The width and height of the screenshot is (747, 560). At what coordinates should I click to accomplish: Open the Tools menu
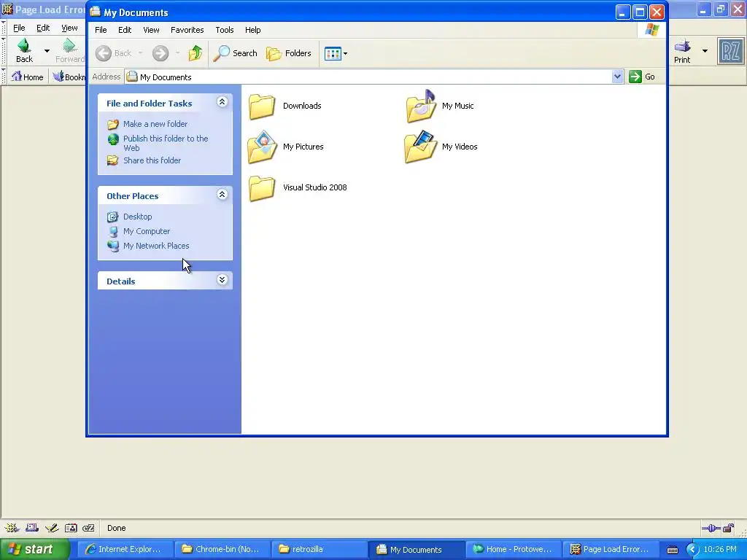tap(225, 30)
